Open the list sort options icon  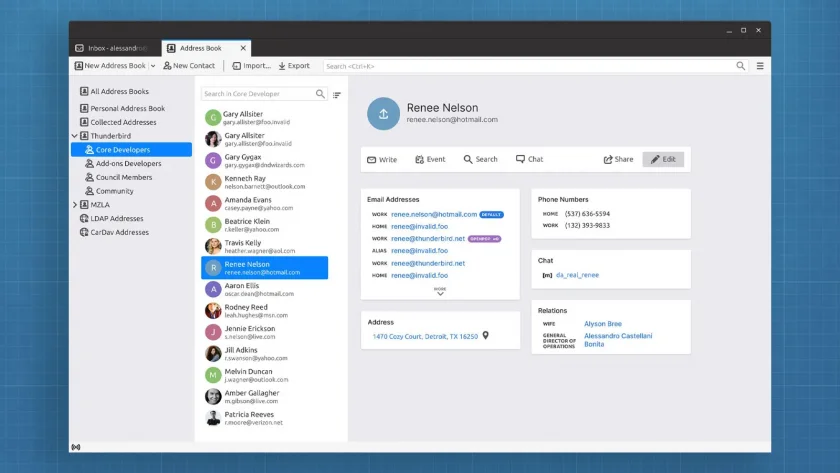pyautogui.click(x=336, y=95)
